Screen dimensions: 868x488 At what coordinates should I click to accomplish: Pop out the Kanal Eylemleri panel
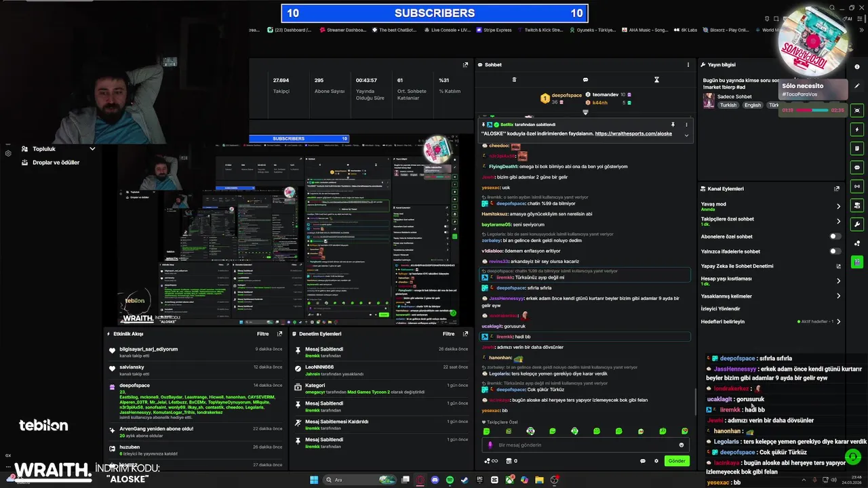pyautogui.click(x=837, y=188)
